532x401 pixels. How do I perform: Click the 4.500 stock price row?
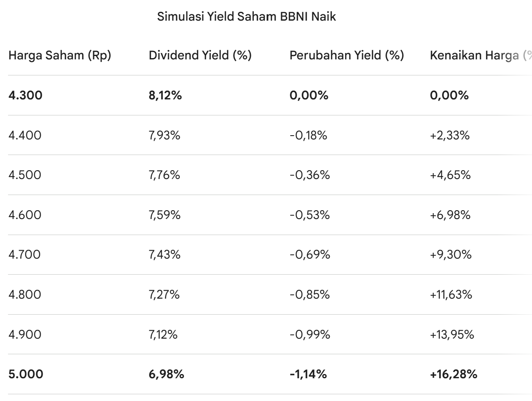pyautogui.click(x=25, y=175)
